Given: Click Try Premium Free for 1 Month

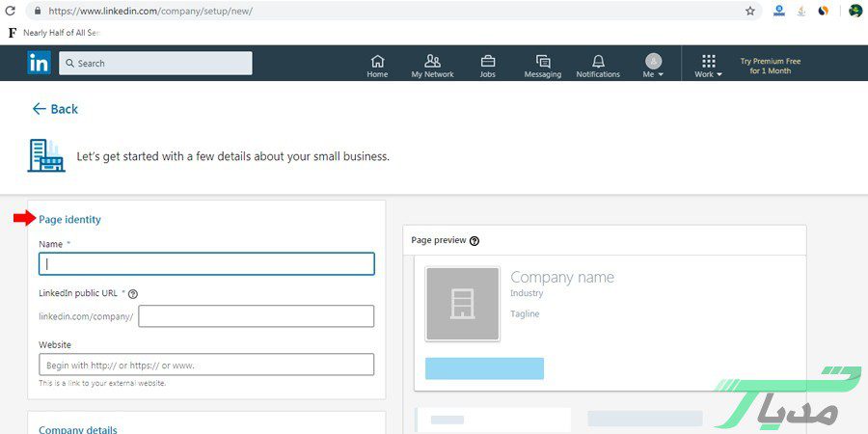Looking at the screenshot, I should click(x=770, y=66).
